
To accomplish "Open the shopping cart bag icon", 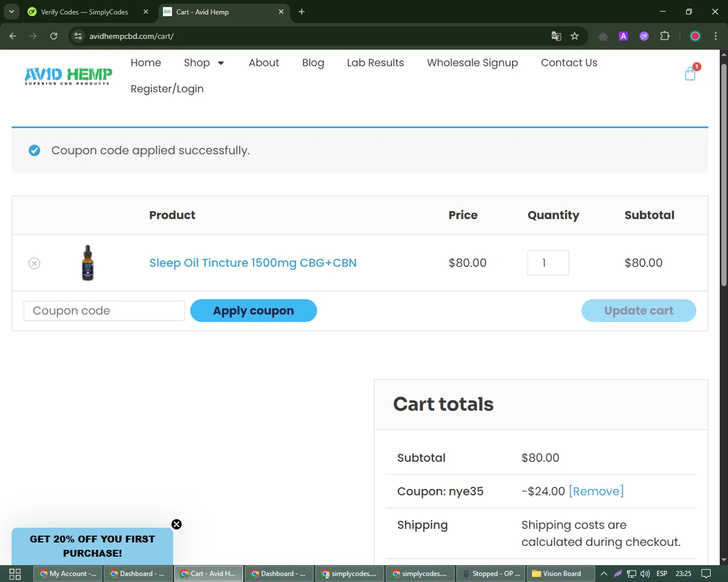I will [690, 74].
